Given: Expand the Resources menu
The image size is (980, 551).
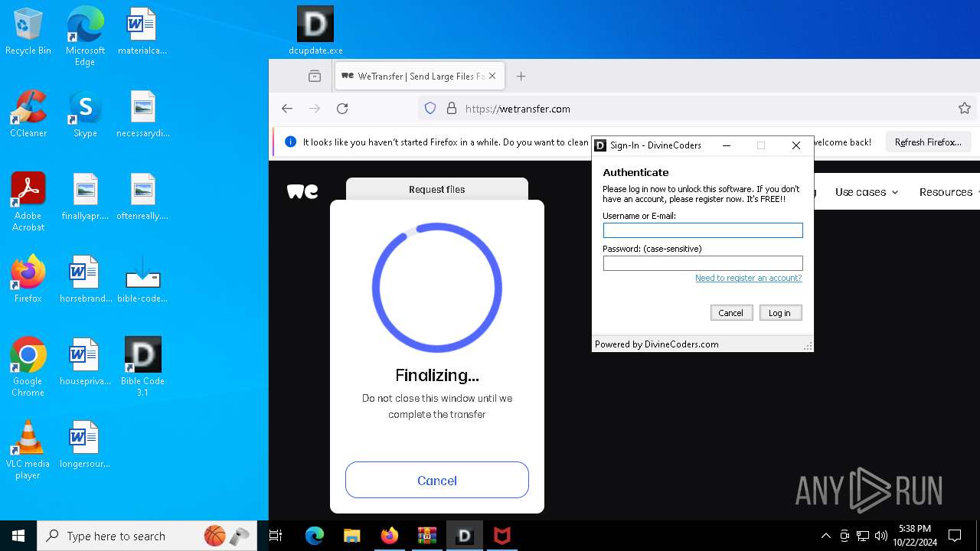Looking at the screenshot, I should [x=950, y=192].
